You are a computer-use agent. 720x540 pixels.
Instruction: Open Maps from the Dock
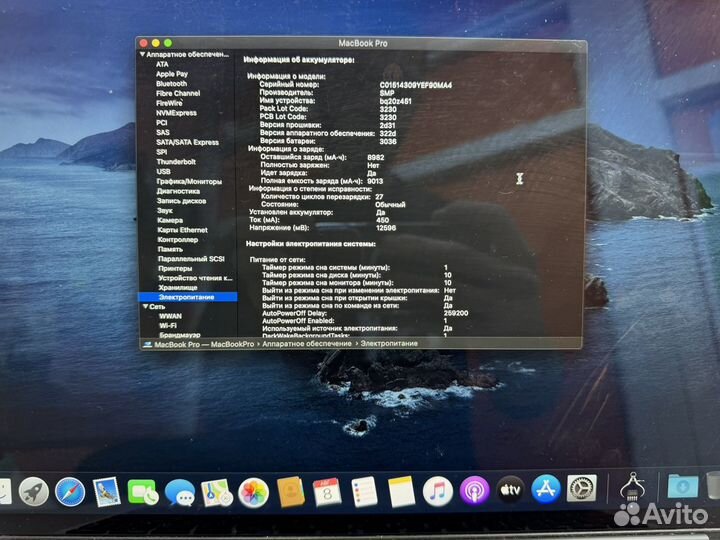coord(216,493)
